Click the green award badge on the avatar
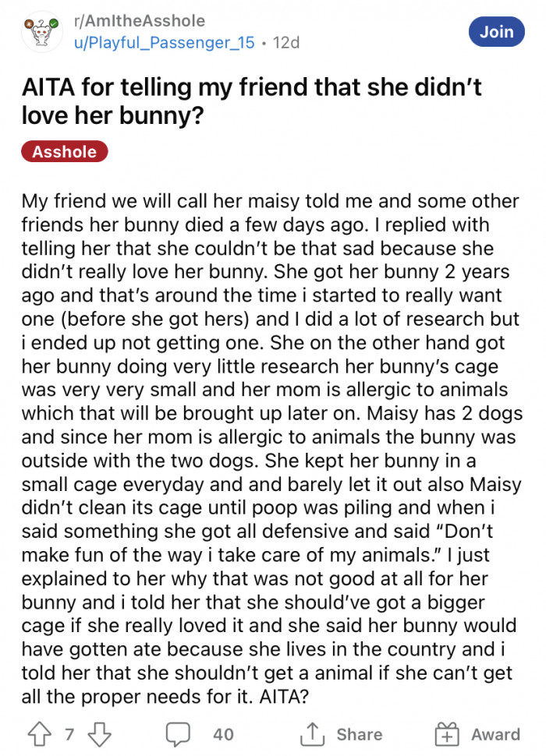Screen dimensions: 546x756 click(x=54, y=23)
